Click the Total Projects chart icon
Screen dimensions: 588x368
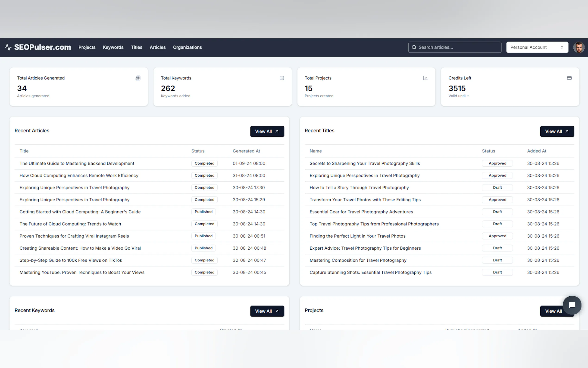pyautogui.click(x=425, y=78)
